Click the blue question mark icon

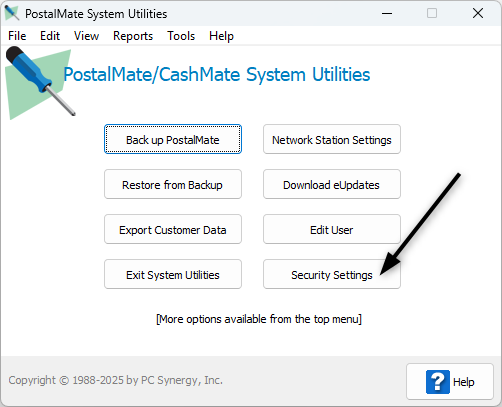(438, 382)
